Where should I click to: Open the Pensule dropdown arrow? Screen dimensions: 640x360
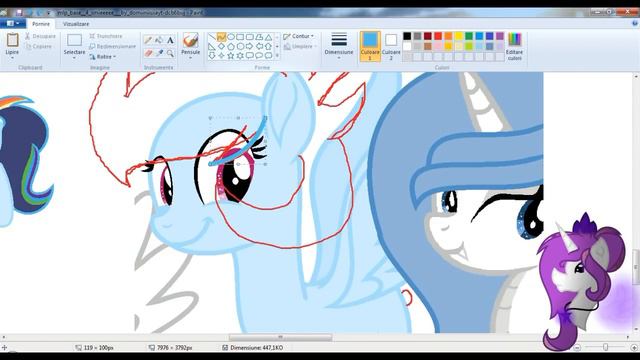(190, 58)
